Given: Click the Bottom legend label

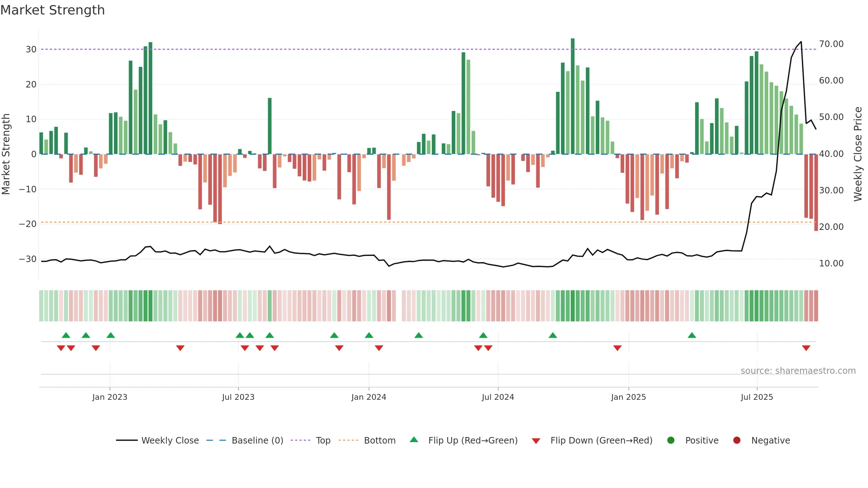Looking at the screenshot, I should click(380, 440).
